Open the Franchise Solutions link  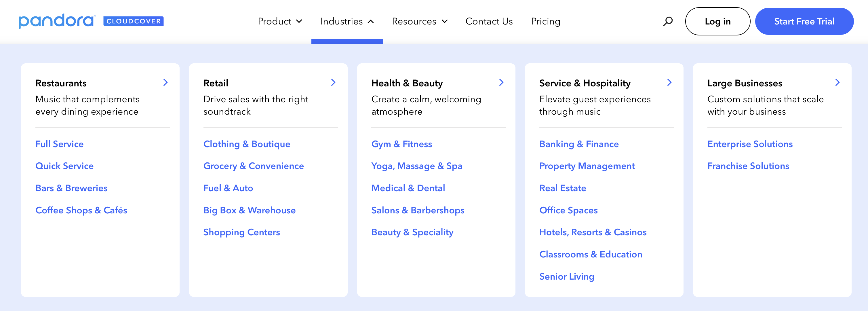pyautogui.click(x=748, y=166)
